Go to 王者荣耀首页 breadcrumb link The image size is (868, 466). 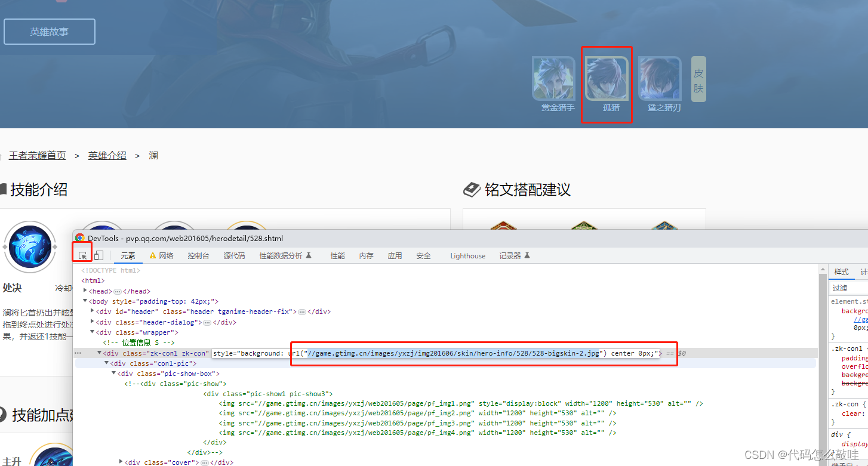point(37,156)
